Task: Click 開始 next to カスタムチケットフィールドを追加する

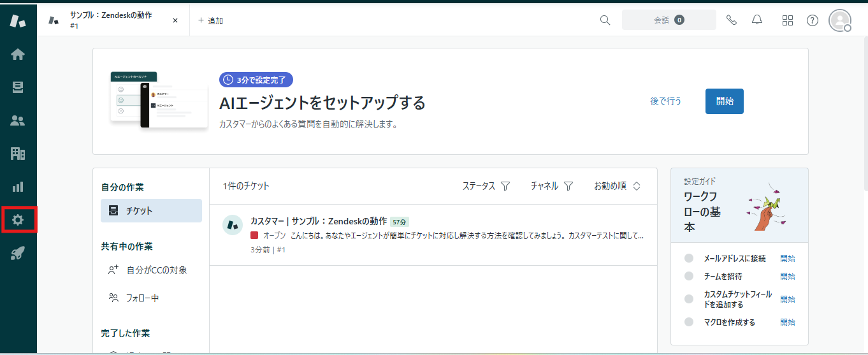Action: (x=788, y=300)
